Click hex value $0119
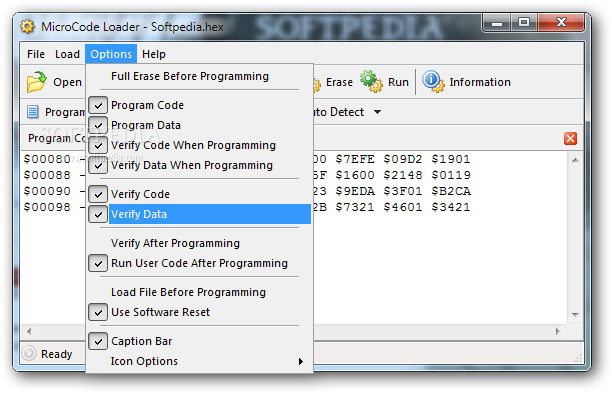The width and height of the screenshot is (612, 394). 451,175
